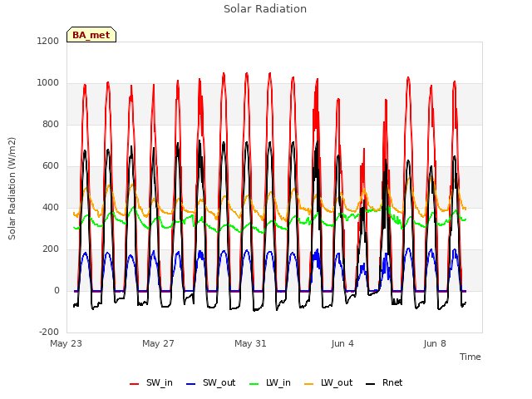Click the 800 y-axis tick label
This screenshot has height=399, width=532.
(x=51, y=124)
